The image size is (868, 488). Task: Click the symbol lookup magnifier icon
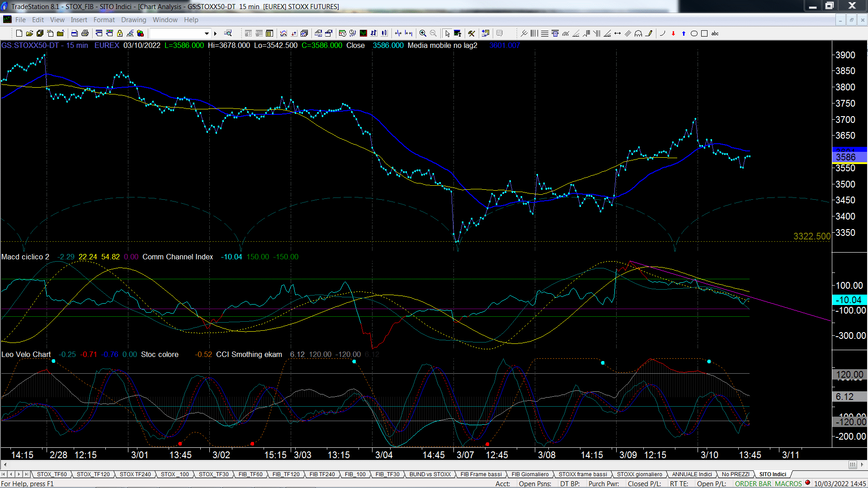click(228, 33)
